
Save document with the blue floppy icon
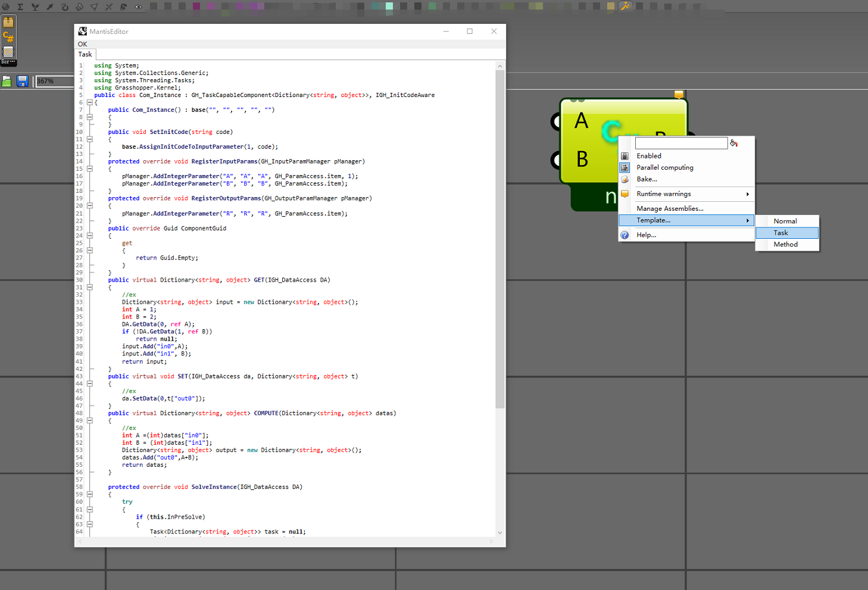(x=23, y=82)
